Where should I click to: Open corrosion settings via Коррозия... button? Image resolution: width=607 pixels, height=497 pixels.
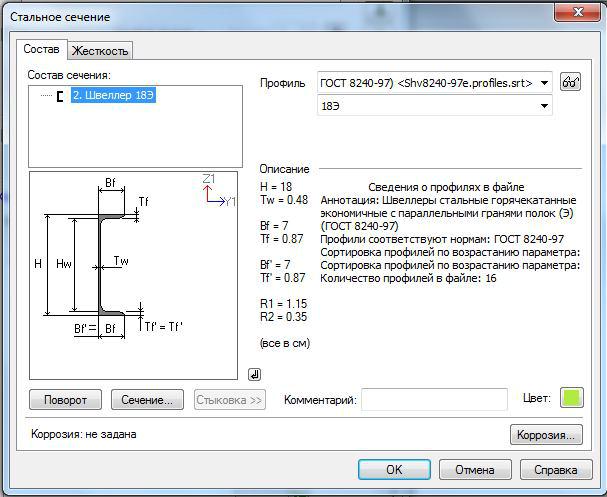pyautogui.click(x=545, y=435)
